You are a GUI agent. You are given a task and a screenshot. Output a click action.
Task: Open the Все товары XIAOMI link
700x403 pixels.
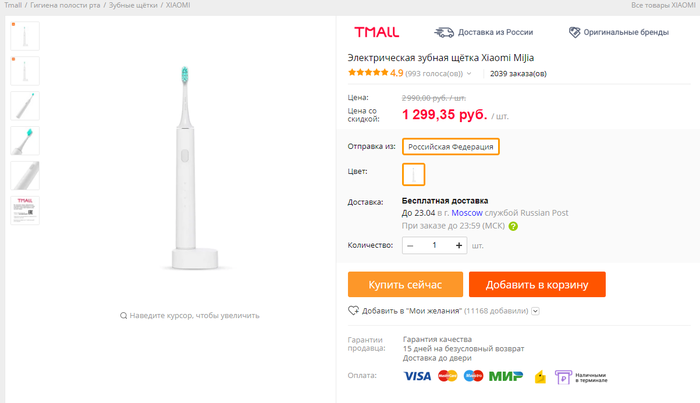point(664,6)
